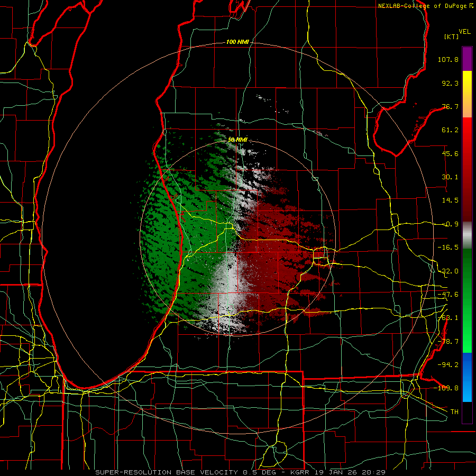476x476 pixels.
Task: Click the [KT] units label
Action: (x=452, y=36)
